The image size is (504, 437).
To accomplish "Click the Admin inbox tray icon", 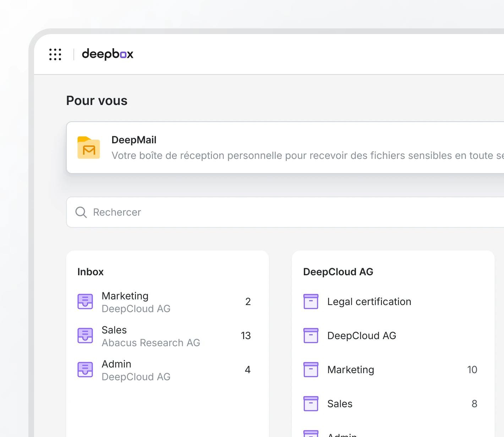I will [85, 370].
